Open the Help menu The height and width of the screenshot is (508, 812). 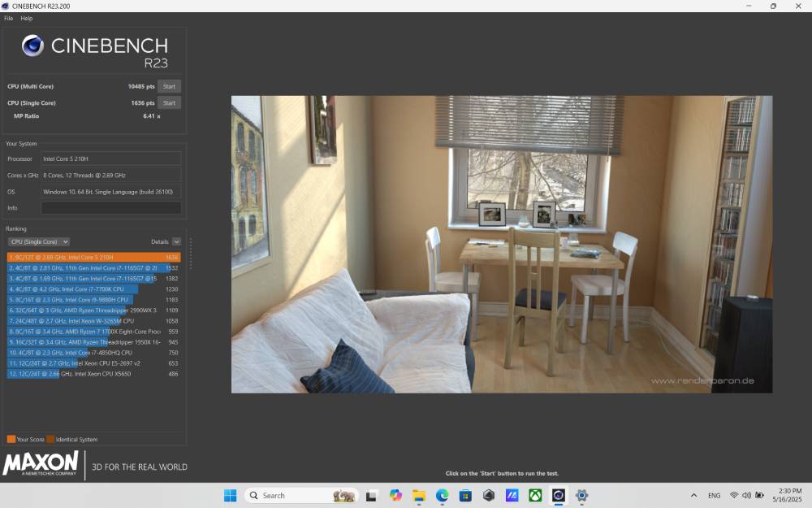click(x=27, y=18)
